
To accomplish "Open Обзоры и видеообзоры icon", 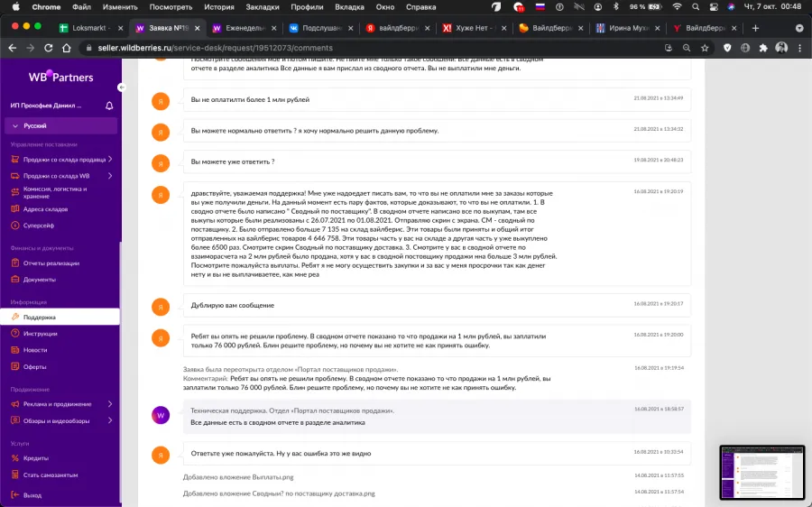I will [15, 420].
